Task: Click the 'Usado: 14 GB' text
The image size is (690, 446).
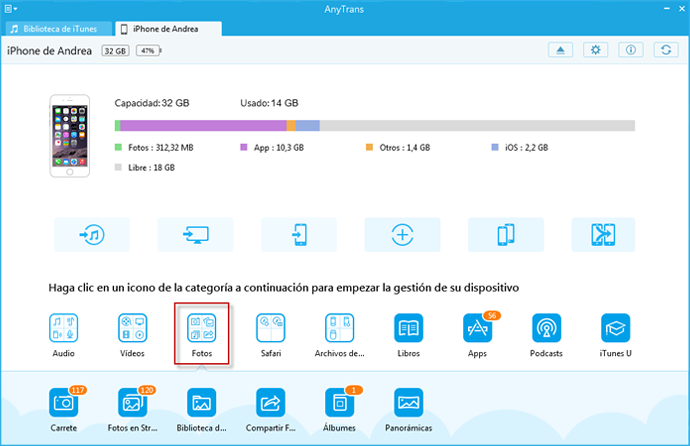Action: (269, 103)
